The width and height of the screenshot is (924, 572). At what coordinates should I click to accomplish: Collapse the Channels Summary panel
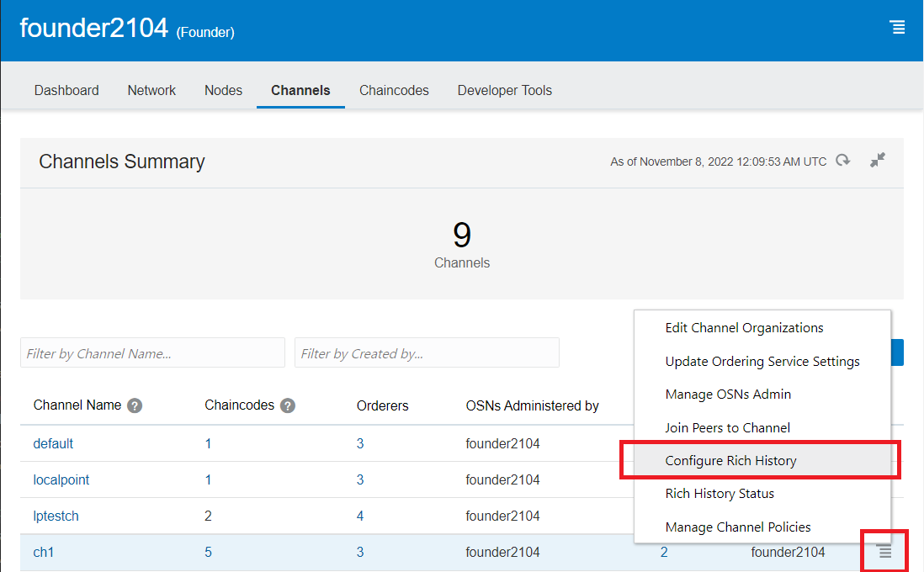(x=878, y=160)
